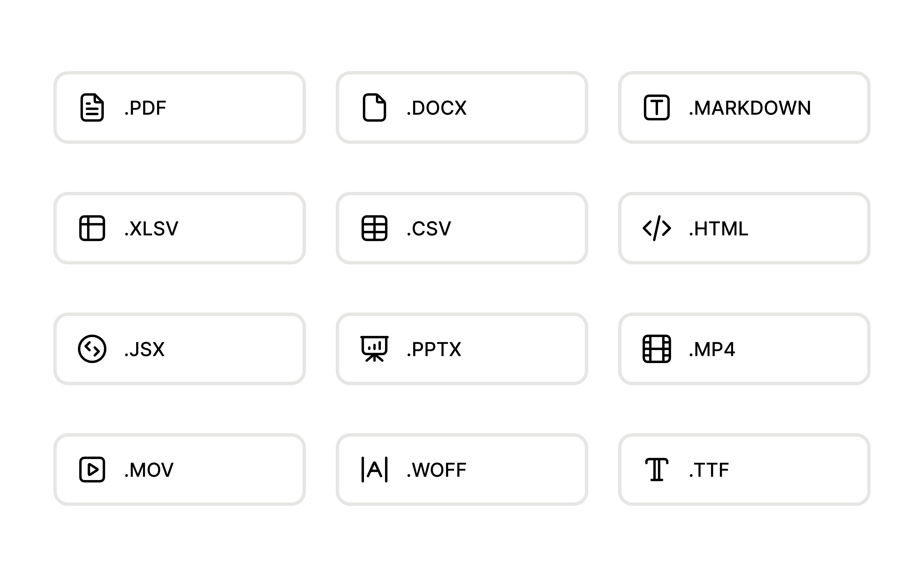This screenshot has width=924, height=577.
Task: Click the circular JSX code icon
Action: pos(92,349)
